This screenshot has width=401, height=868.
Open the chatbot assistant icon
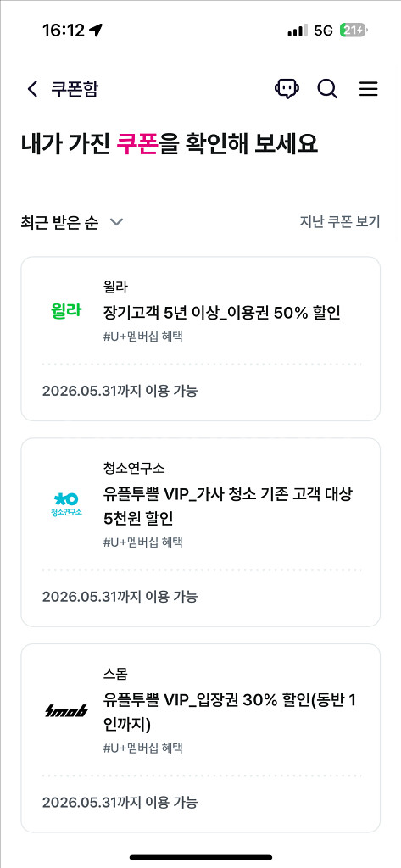pyautogui.click(x=287, y=88)
